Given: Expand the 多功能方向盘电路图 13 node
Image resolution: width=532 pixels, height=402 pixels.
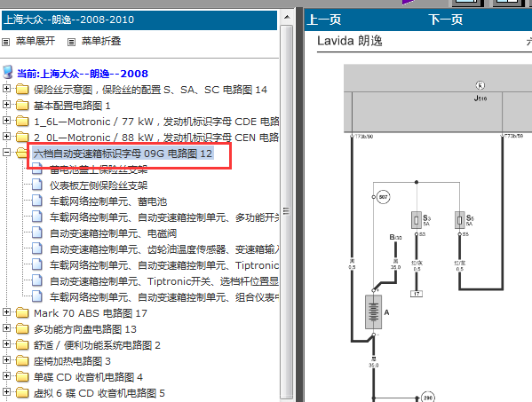Looking at the screenshot, I should click(x=6, y=327).
